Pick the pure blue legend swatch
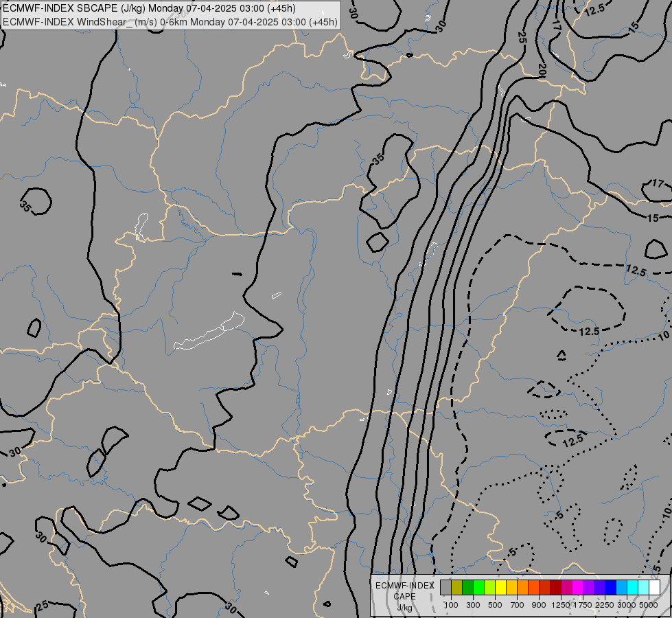Image resolution: width=672 pixels, height=618 pixels. point(611,587)
